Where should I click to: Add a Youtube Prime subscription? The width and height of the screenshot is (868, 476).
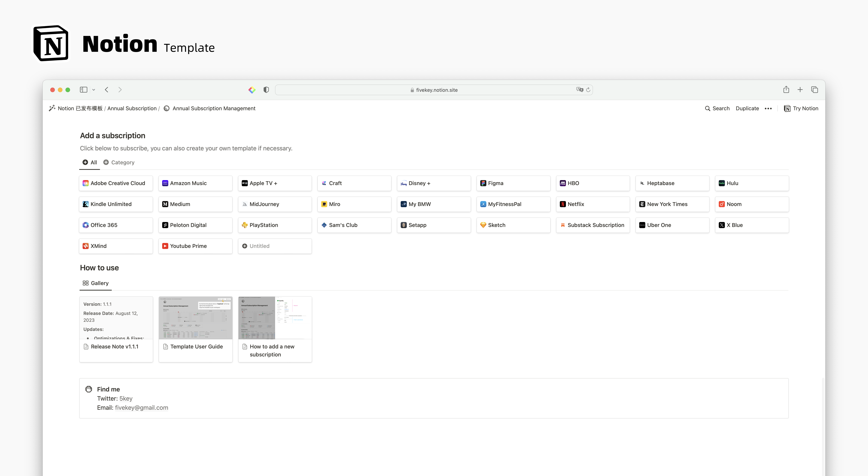tap(195, 246)
